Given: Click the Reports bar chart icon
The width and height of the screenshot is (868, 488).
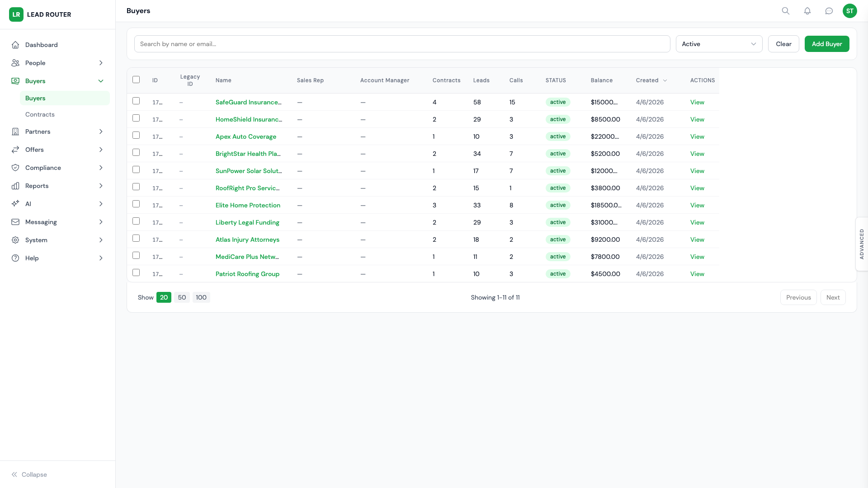Looking at the screenshot, I should [15, 186].
